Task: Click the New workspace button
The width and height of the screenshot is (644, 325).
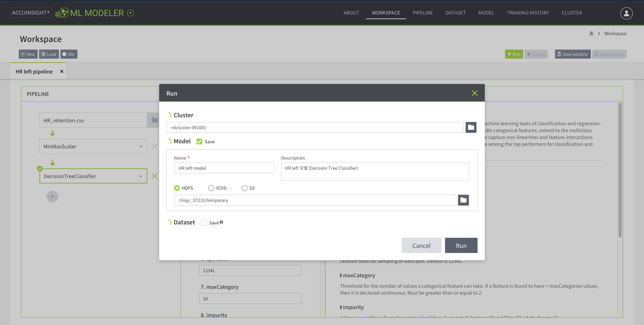Action: pos(28,54)
